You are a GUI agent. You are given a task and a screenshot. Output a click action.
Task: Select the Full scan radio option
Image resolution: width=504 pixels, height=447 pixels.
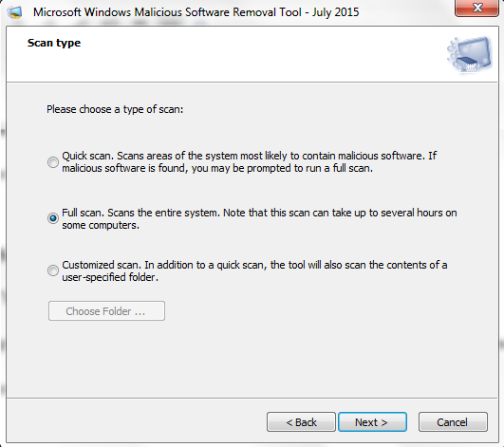53,218
